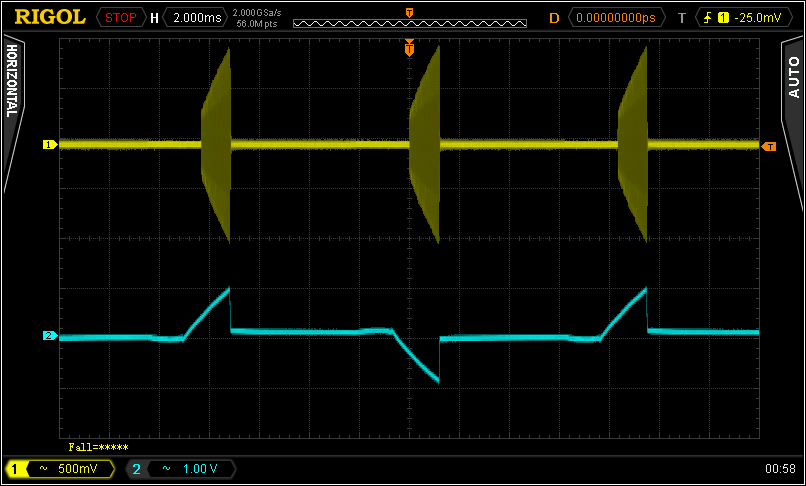Click the 0.00000000ps delay value field
The width and height of the screenshot is (806, 486).
(615, 17)
